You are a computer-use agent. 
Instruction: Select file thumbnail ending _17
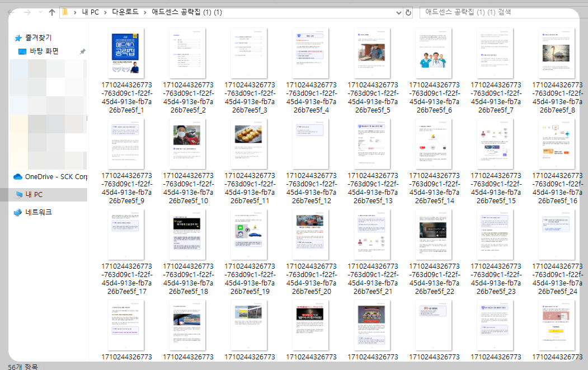(x=126, y=235)
